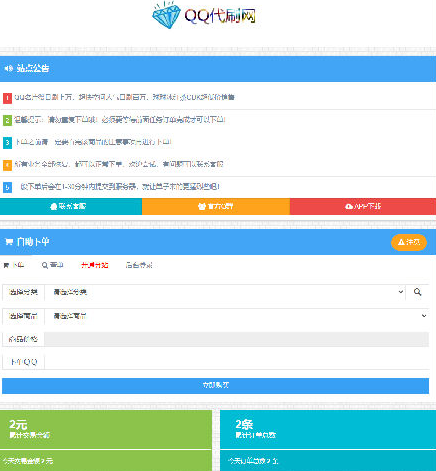Click the megaphone icon in the announcement header

point(8,68)
